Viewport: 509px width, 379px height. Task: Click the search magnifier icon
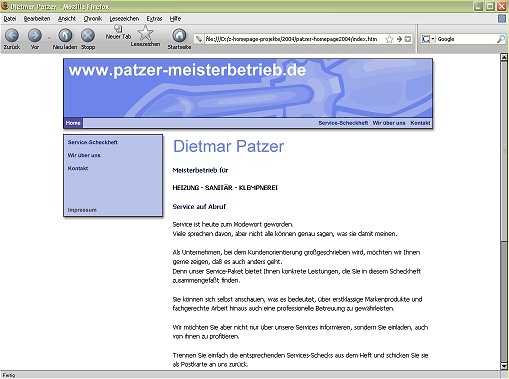pyautogui.click(x=501, y=39)
